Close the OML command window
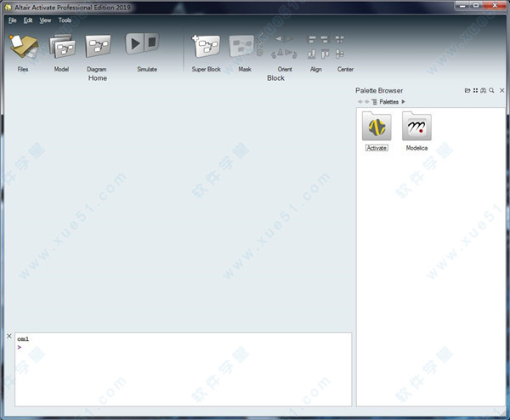This screenshot has width=510, height=420. (9, 337)
